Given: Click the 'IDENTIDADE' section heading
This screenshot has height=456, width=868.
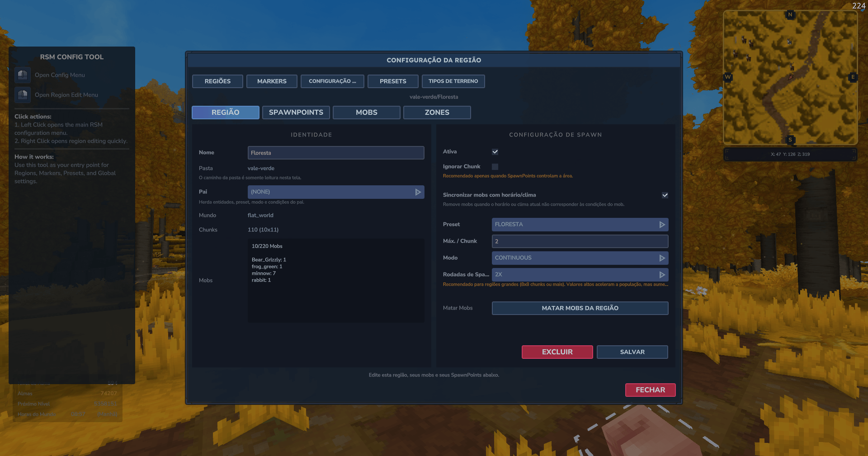Looking at the screenshot, I should (311, 135).
